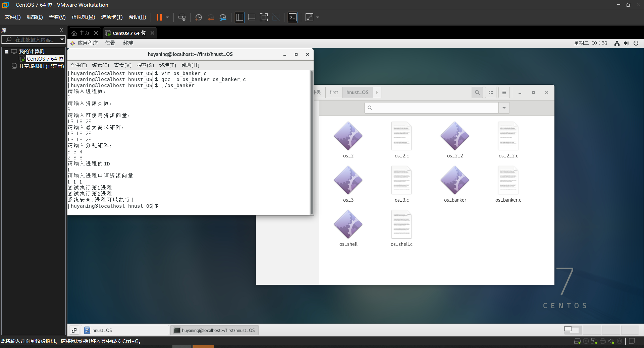Open the terminal 文件(F) menu
Viewport: 644px width, 348px height.
coord(78,65)
